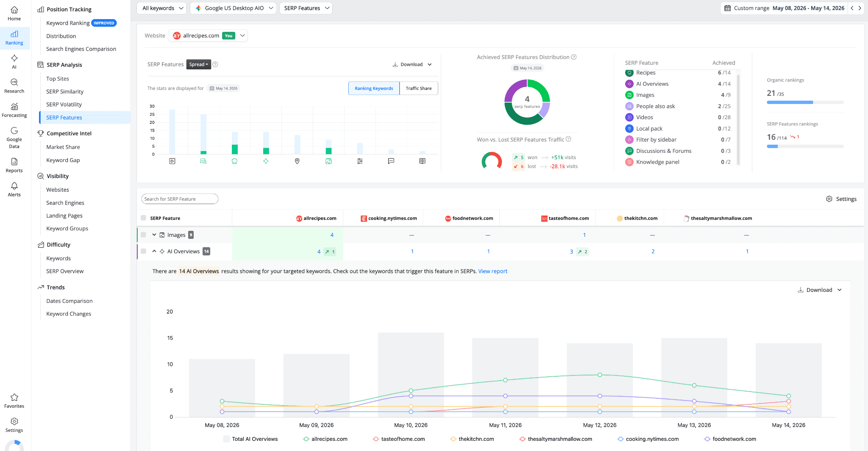Toggle cooking.nytimes.com legend series

(x=648, y=439)
